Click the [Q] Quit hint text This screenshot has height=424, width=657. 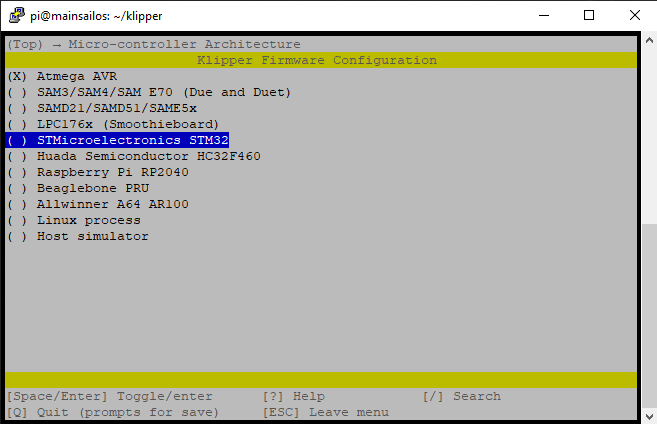coord(113,412)
